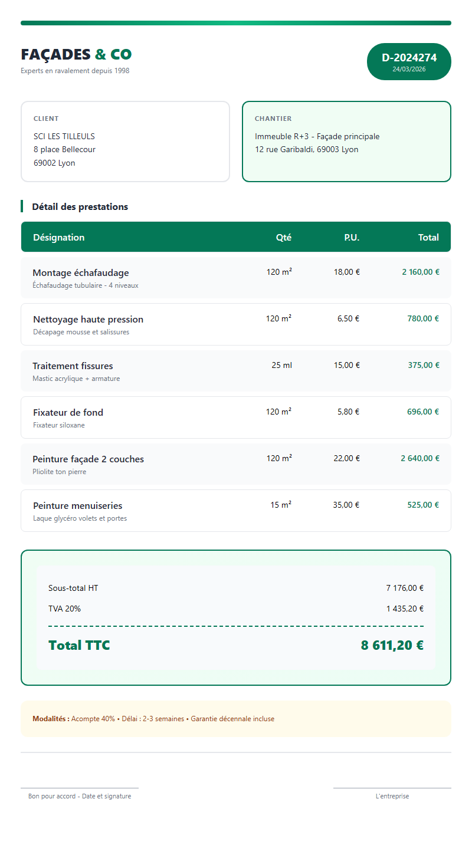Click the Qté column header
Viewport: 472px width, 868px height.
tap(283, 237)
